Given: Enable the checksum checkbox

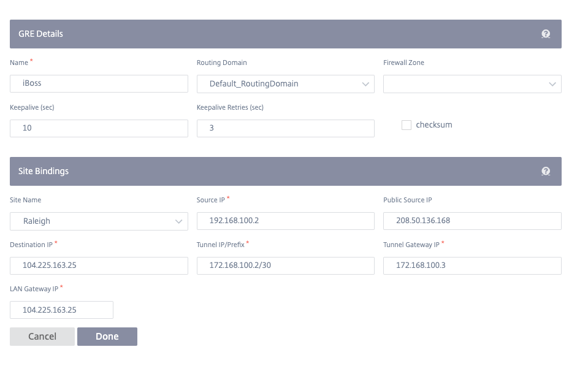Looking at the screenshot, I should tap(407, 125).
